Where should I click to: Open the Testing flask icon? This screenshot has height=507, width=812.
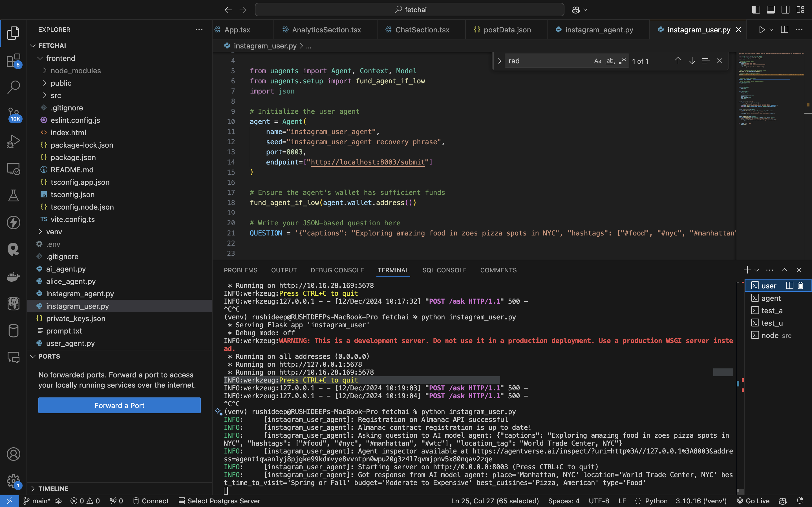pyautogui.click(x=14, y=195)
